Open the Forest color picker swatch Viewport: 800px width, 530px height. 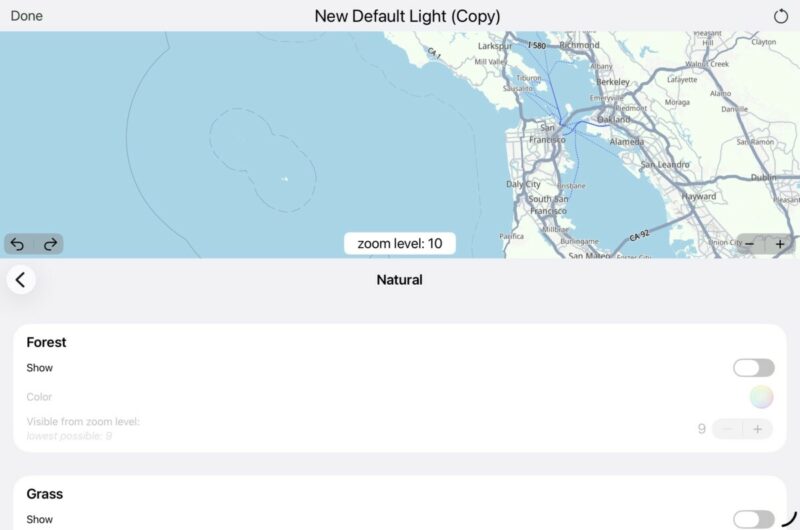762,397
